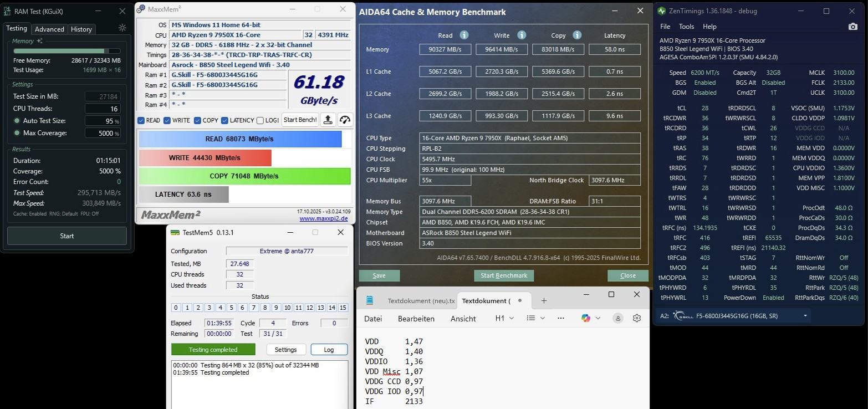The width and height of the screenshot is (868, 409).
Task: Open Settings in TestMem5
Action: click(286, 350)
